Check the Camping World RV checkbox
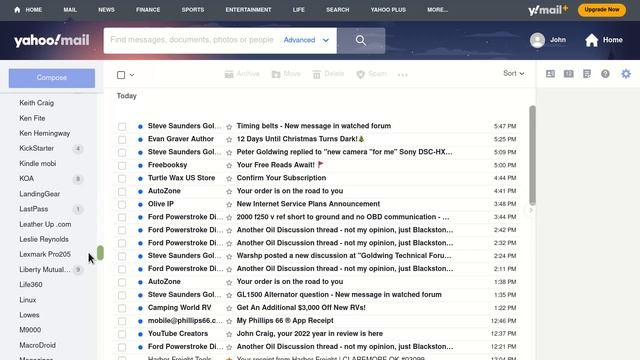This screenshot has height=360, width=640. point(122,308)
